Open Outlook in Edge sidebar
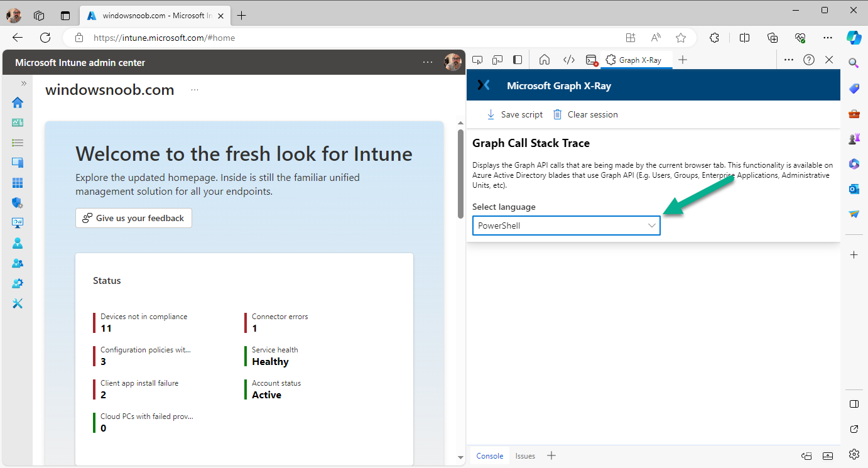 pyautogui.click(x=854, y=189)
